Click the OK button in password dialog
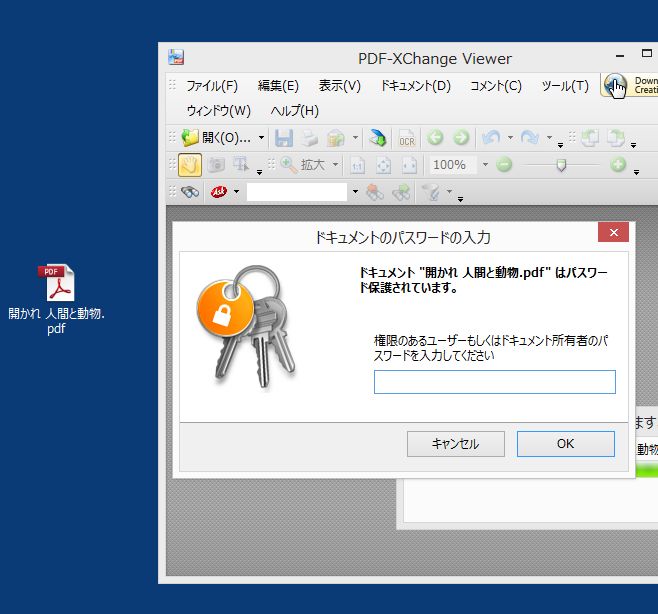This screenshot has height=614, width=658. pos(565,444)
